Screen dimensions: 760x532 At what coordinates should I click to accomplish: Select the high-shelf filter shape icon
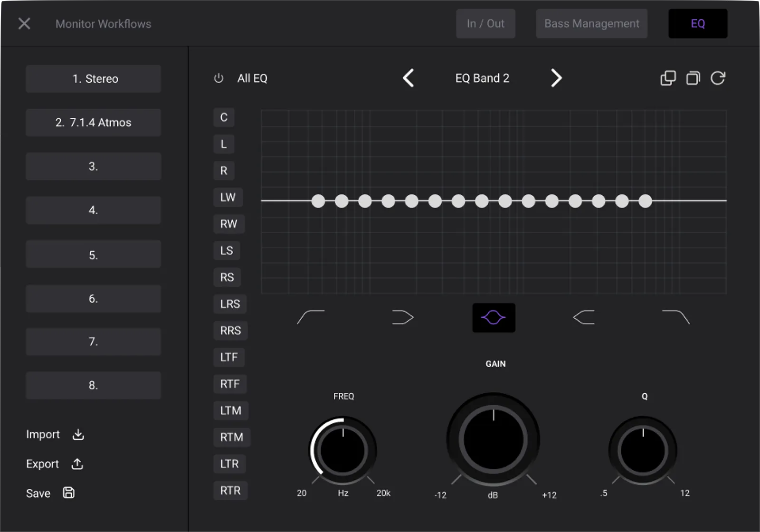click(x=584, y=317)
